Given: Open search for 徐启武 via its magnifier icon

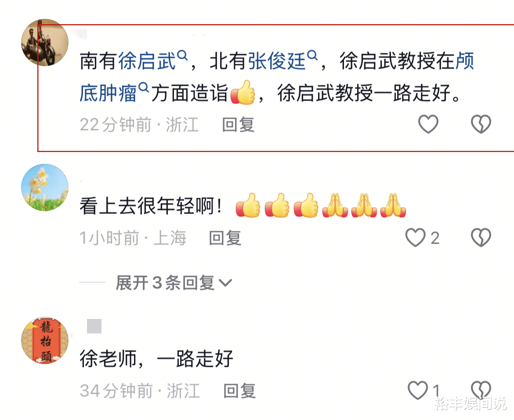Looking at the screenshot, I should click(x=182, y=55).
